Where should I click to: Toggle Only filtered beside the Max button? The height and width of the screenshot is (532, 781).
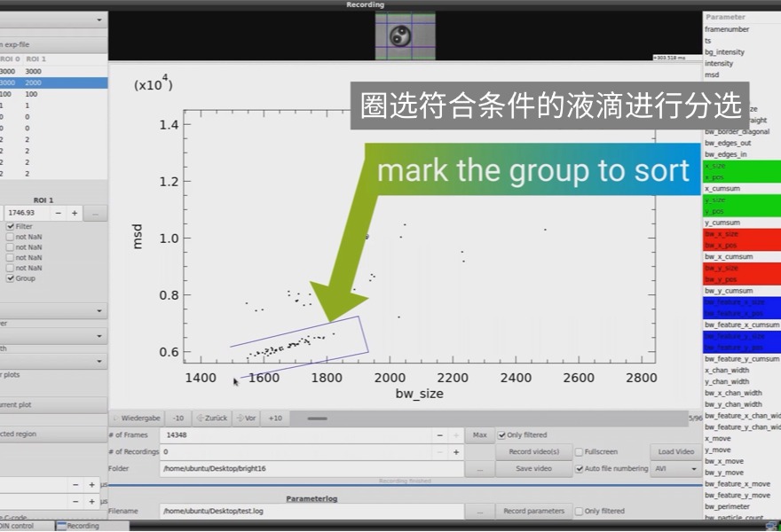501,435
